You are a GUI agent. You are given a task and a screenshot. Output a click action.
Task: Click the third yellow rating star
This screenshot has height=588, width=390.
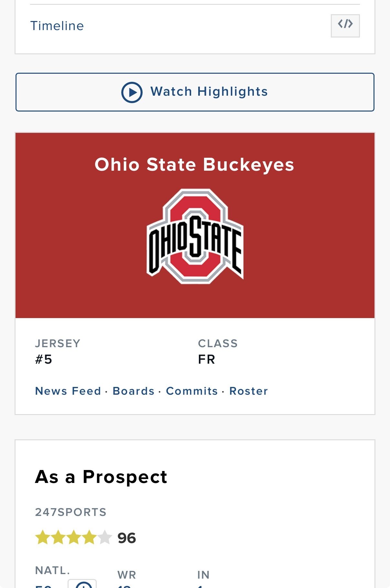(x=74, y=538)
